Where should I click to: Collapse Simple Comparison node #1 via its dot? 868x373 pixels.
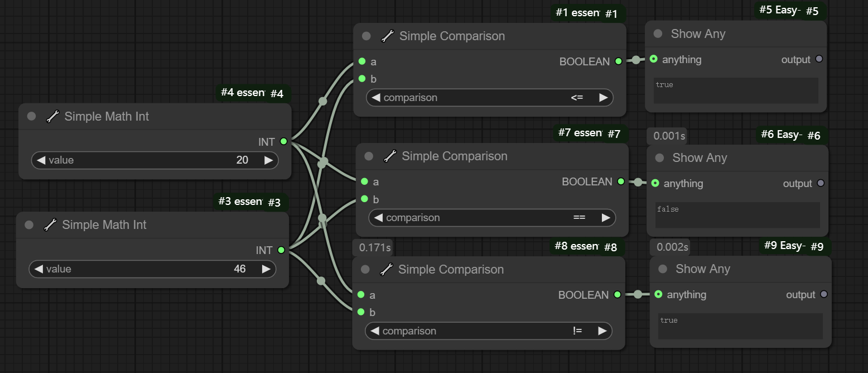(367, 36)
